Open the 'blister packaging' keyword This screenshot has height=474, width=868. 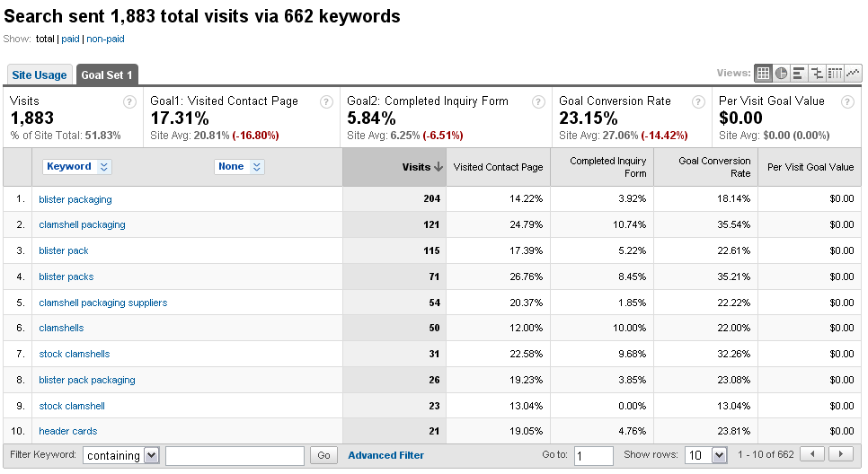tap(75, 199)
